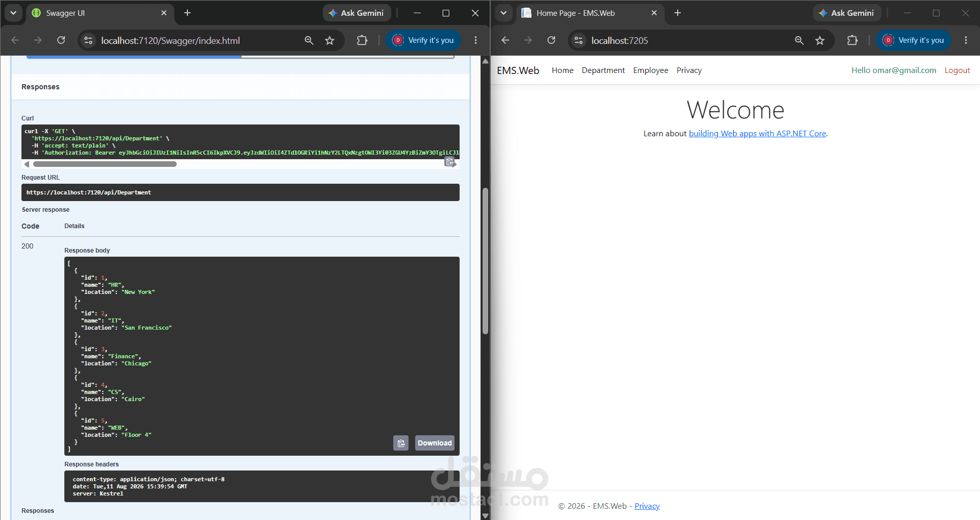Open extensions menu in Swagger window
The image size is (980, 520).
pos(362,40)
